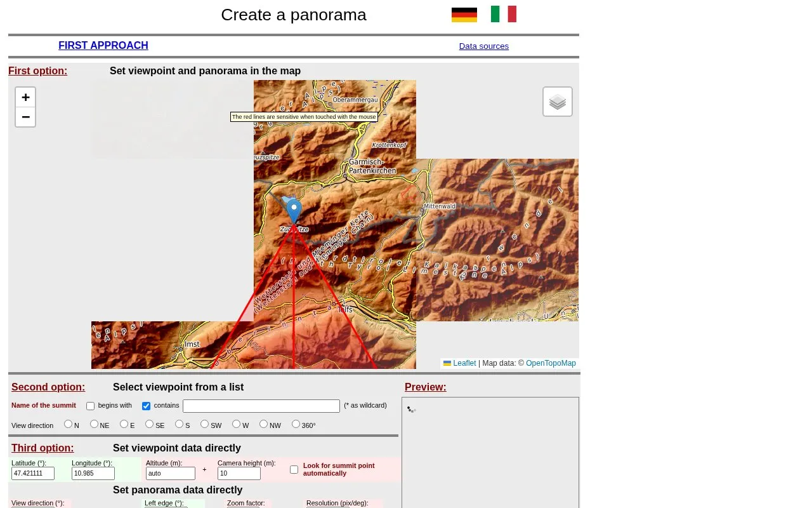Click the Oberammergau label on the map

[355, 100]
